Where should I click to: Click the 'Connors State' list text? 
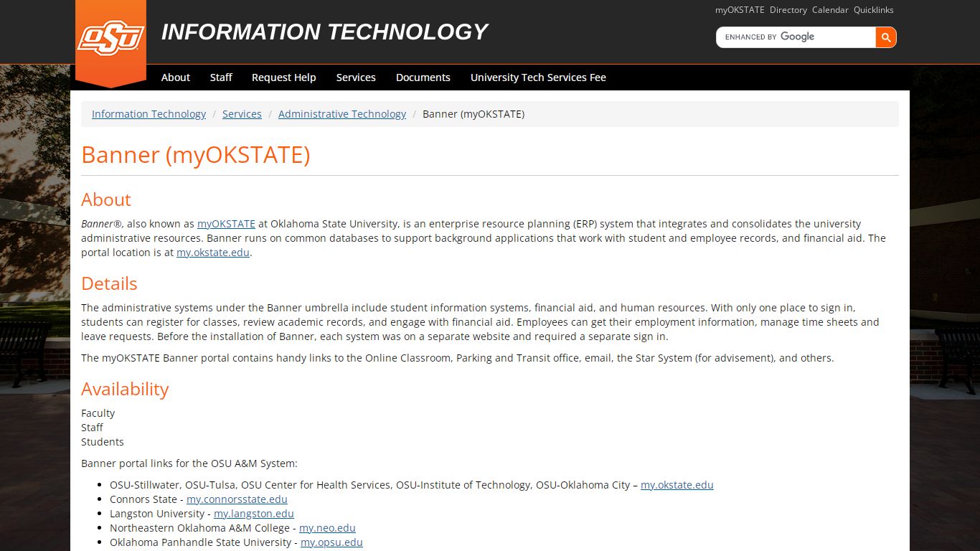click(x=143, y=499)
